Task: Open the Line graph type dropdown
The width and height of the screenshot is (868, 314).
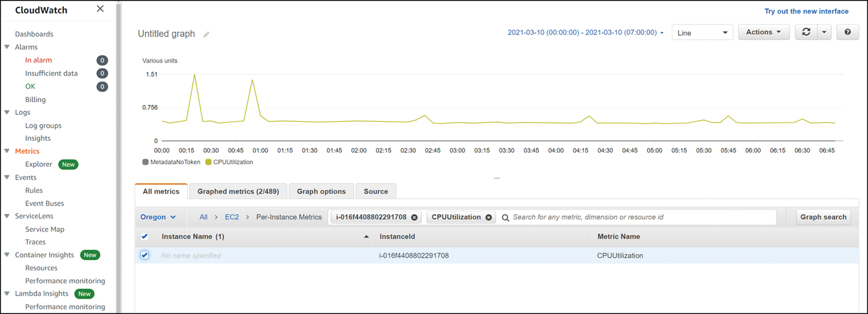Action: [x=702, y=32]
